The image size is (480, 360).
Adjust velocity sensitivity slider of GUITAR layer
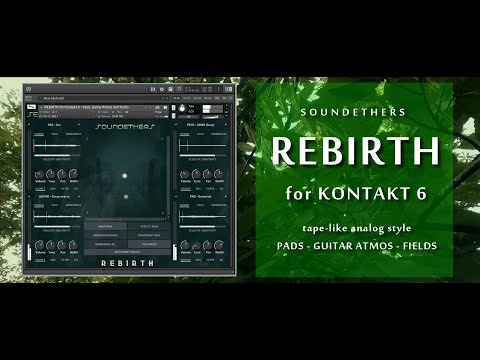pos(57,227)
